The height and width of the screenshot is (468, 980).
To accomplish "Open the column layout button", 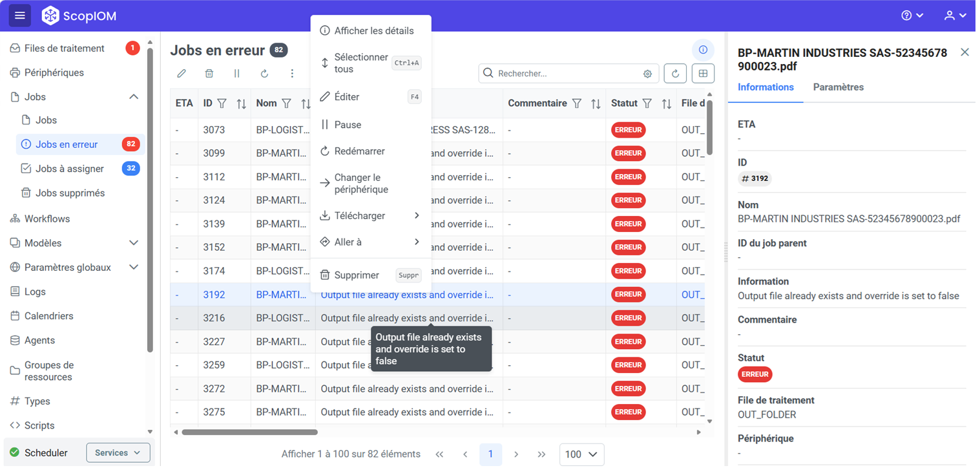I will [x=703, y=74].
